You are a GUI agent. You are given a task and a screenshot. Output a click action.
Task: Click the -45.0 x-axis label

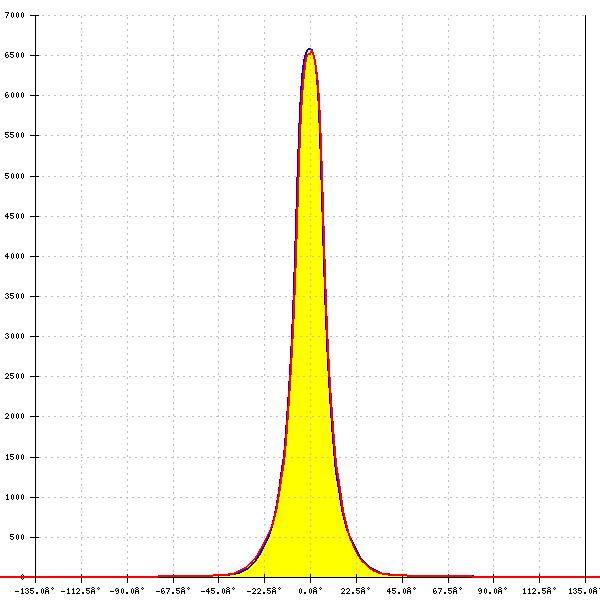tap(218, 591)
